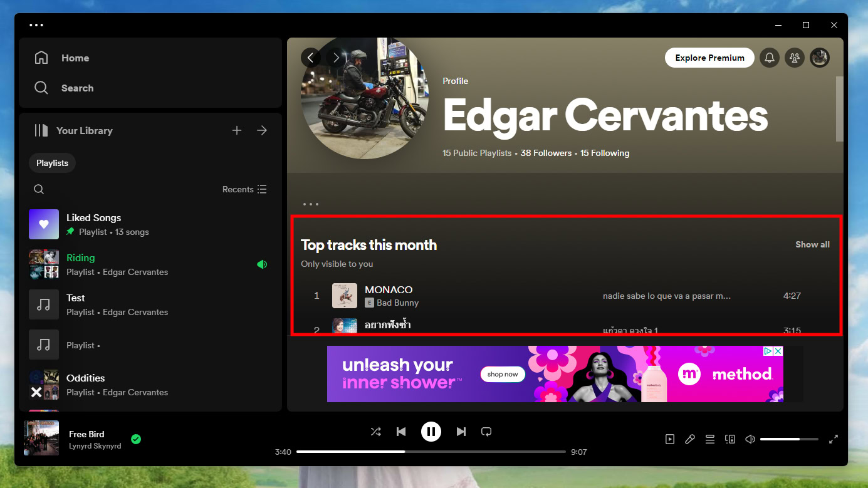Open the Now Playing view icon
The height and width of the screenshot is (488, 868).
[670, 439]
